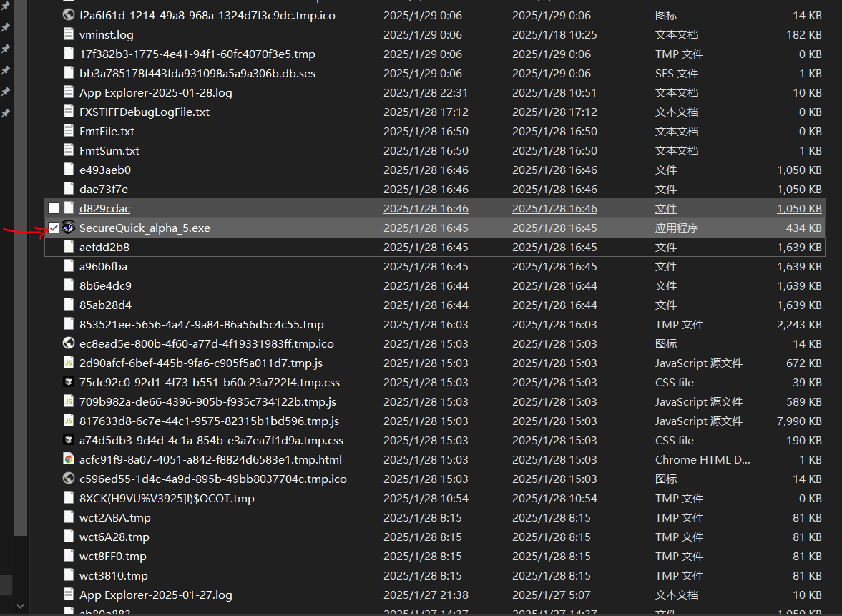Click the JS icon of 817633d8 .tmp.js file
842x616 pixels.
click(69, 421)
